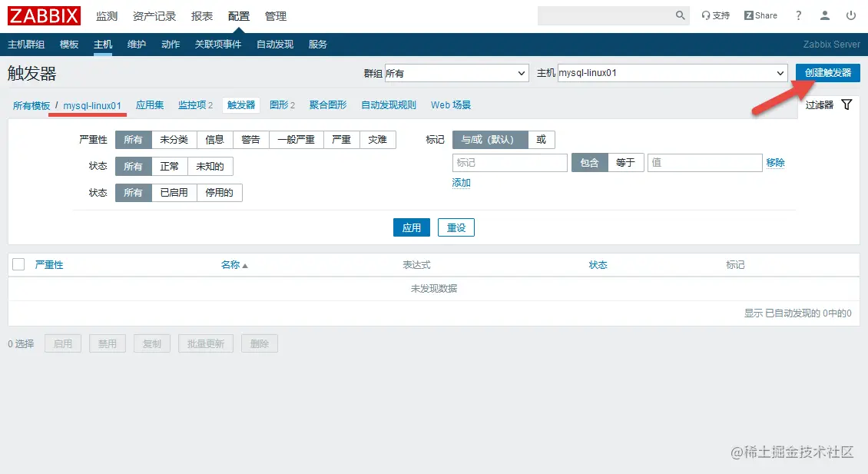Sort by the 名称 column header
The height and width of the screenshot is (474, 868).
coord(230,264)
